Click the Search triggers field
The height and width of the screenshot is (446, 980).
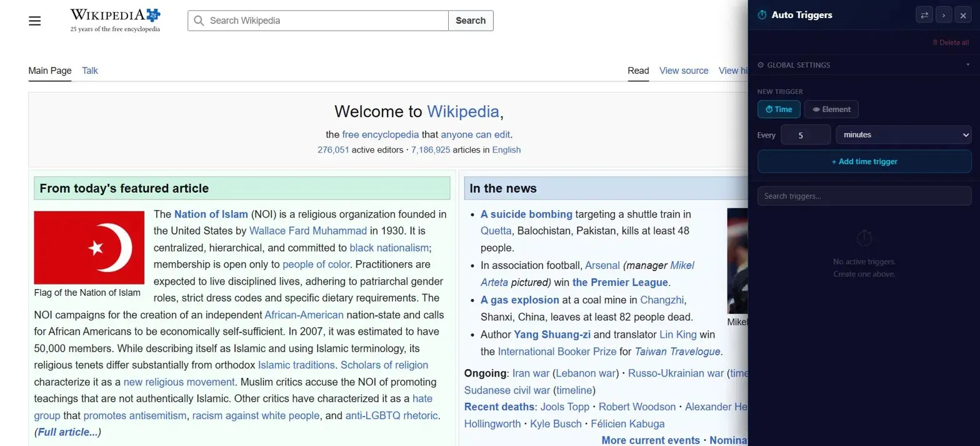(864, 196)
